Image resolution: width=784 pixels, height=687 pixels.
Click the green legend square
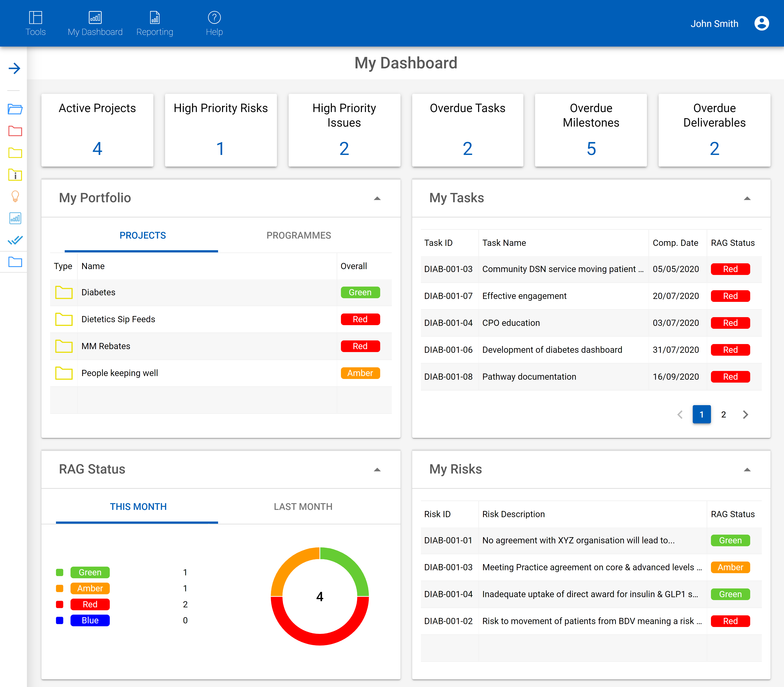click(59, 572)
